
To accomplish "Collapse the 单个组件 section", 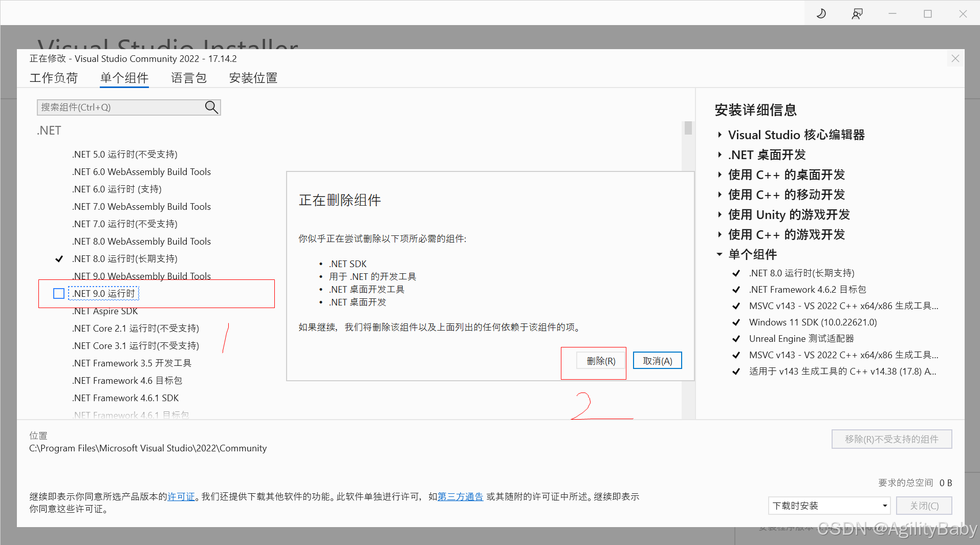I will 720,254.
